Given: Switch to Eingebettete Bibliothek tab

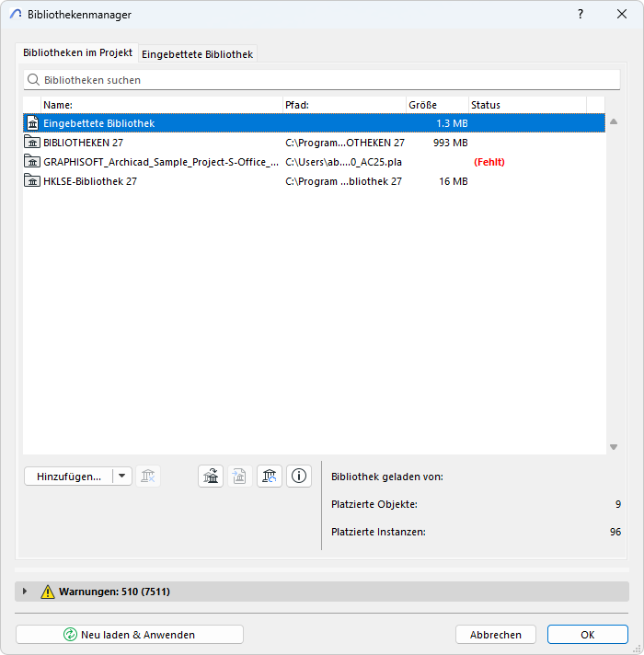Looking at the screenshot, I should click(198, 54).
